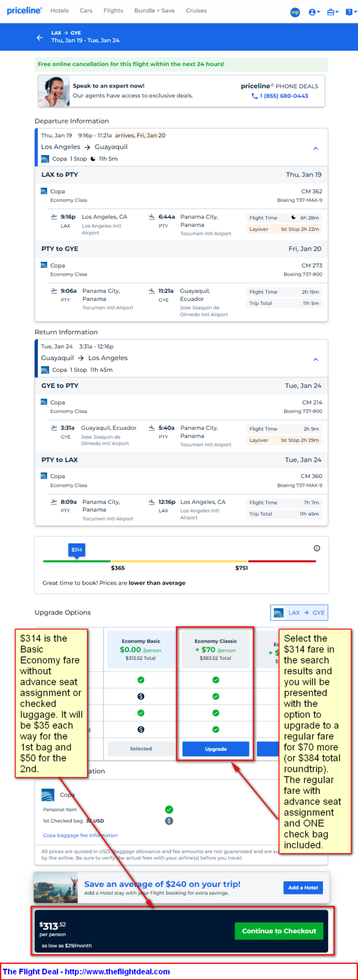Screen dimensions: 358x980
Task: Go to the Hotels tab
Action: pos(59,11)
